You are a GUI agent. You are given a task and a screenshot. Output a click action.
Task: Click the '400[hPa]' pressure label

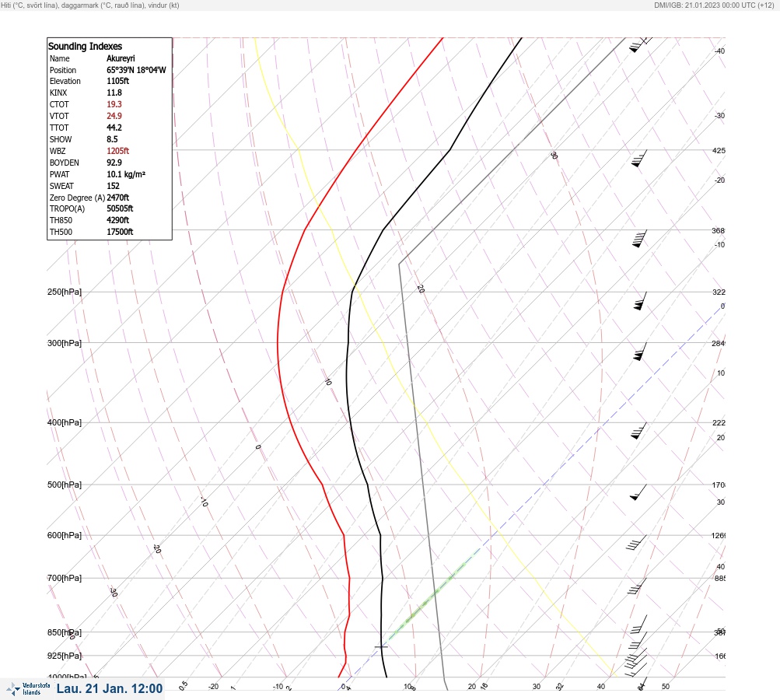click(65, 422)
